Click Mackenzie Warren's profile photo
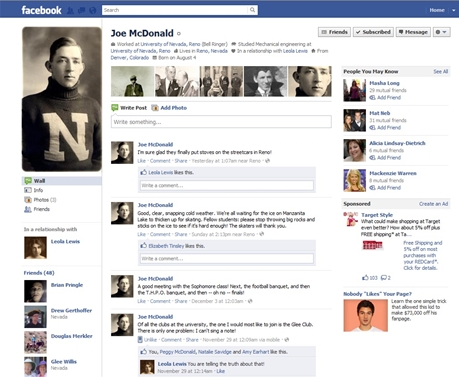This screenshot has height=377, width=459. [x=355, y=180]
